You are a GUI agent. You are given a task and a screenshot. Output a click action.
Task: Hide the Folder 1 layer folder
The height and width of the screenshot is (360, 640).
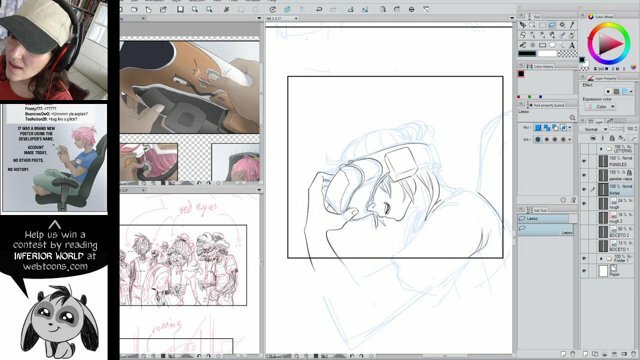[x=584, y=259]
